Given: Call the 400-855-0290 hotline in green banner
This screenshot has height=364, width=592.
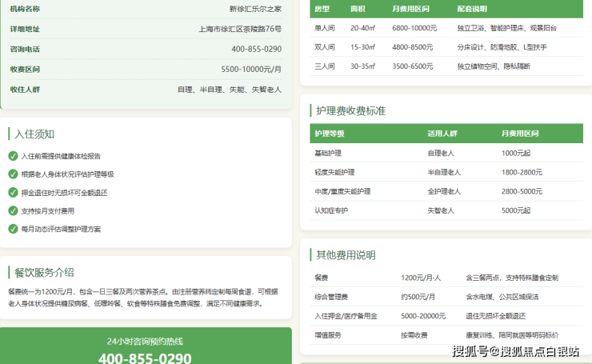Looking at the screenshot, I should click(145, 358).
